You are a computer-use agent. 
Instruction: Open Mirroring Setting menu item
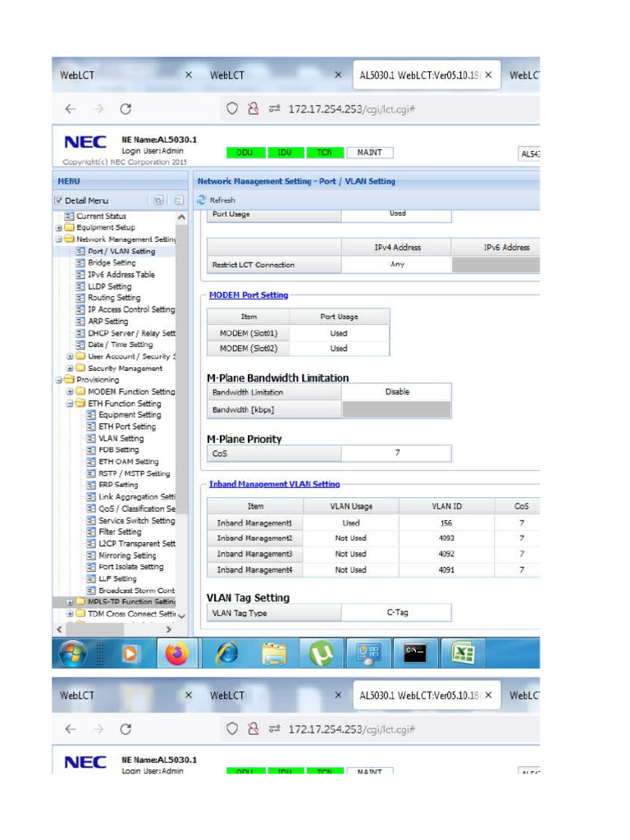tap(127, 555)
